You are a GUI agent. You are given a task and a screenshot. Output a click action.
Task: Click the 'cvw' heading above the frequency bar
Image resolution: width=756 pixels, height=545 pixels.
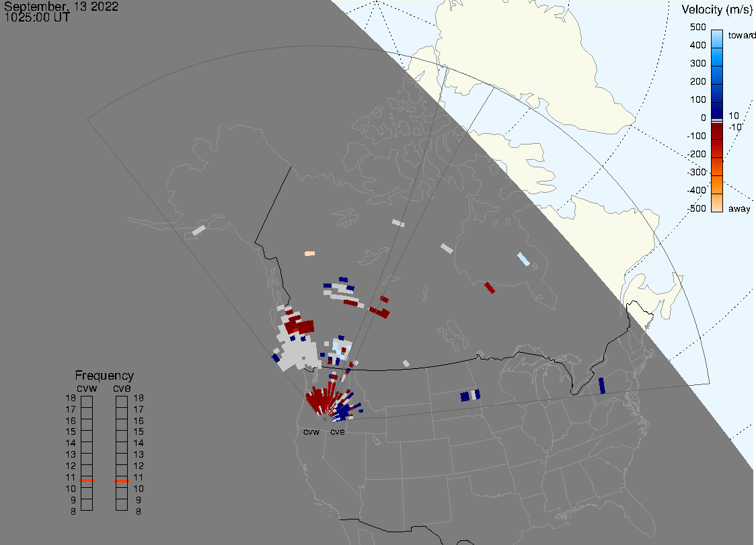click(87, 388)
